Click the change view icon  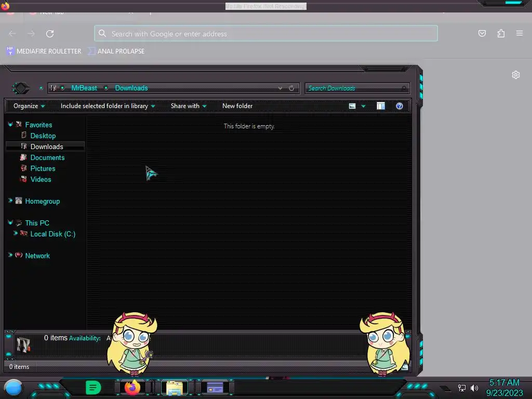(352, 106)
